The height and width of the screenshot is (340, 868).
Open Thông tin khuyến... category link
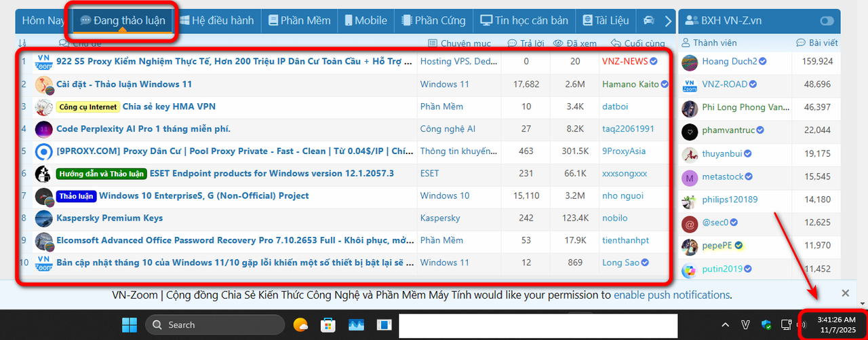pos(459,151)
